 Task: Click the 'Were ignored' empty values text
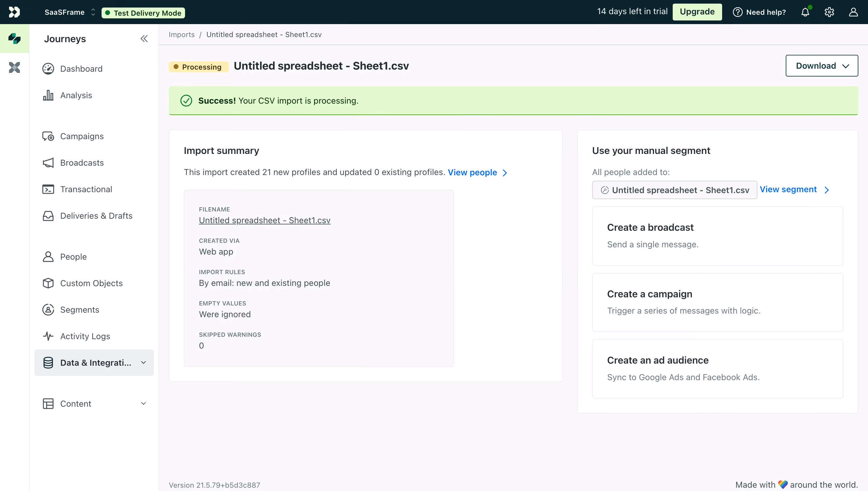225,314
